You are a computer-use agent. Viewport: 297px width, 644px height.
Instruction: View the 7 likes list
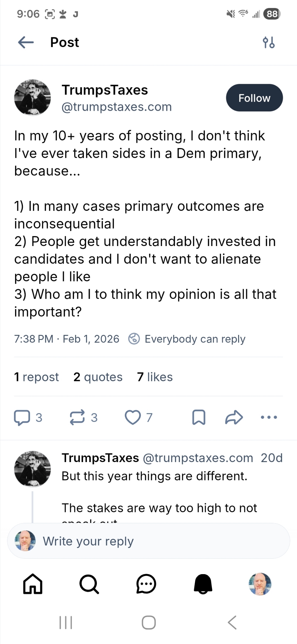(155, 377)
